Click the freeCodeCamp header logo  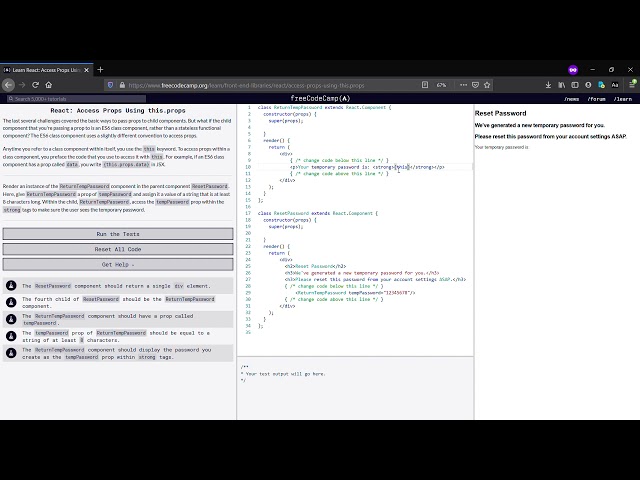click(320, 98)
